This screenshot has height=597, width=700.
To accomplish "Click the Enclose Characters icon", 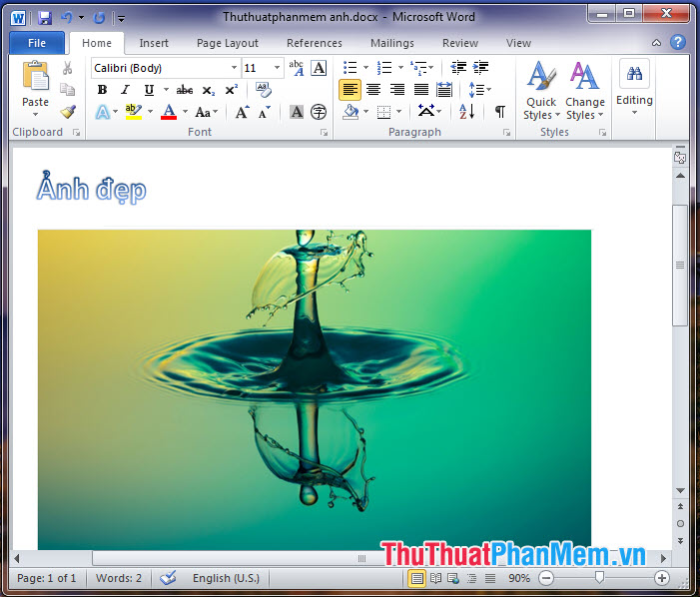I will click(x=319, y=112).
